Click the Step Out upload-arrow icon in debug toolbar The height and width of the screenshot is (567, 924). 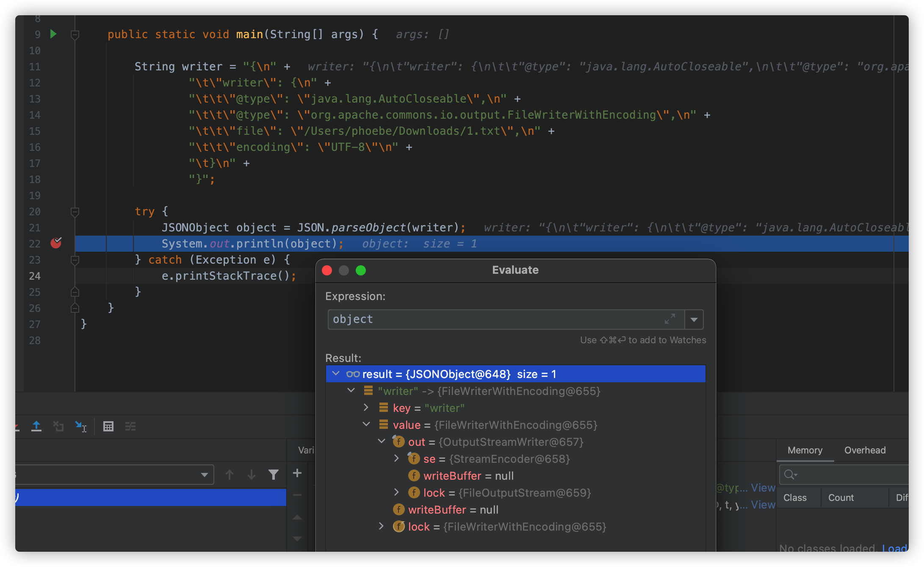36,426
